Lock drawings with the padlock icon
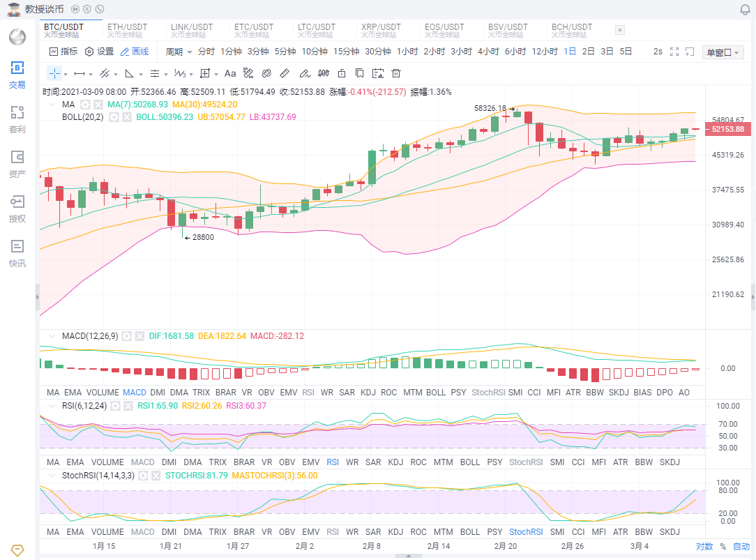 click(x=342, y=73)
